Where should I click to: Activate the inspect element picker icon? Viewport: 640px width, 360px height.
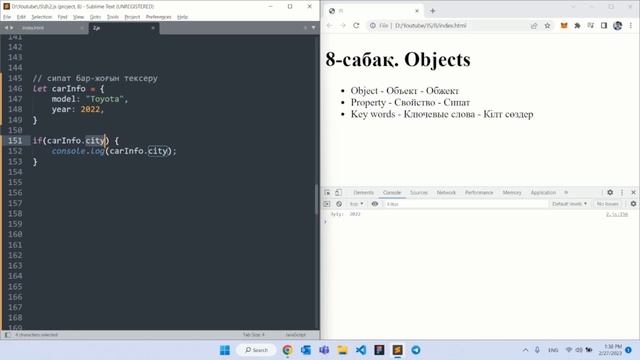coord(327,192)
